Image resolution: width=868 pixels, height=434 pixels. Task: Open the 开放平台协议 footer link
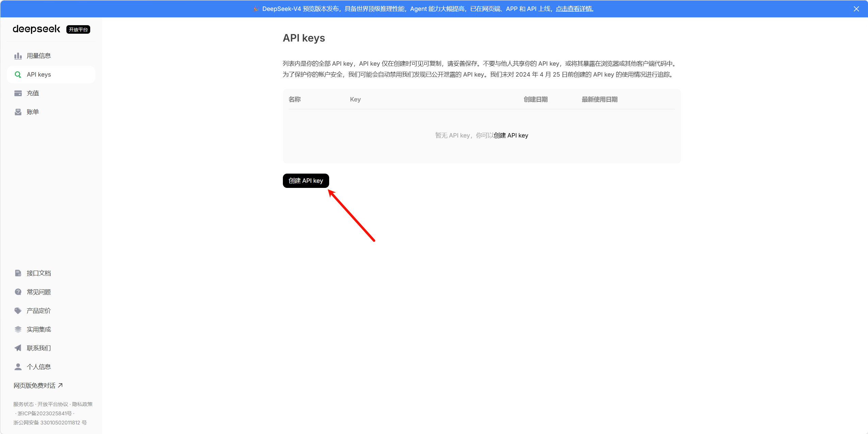(x=53, y=404)
